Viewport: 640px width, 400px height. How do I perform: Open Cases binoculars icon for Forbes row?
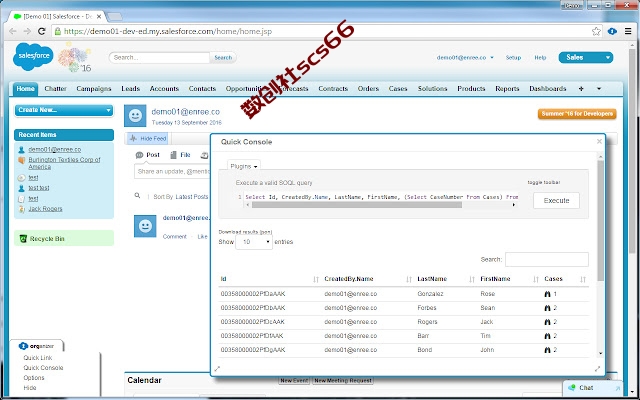pos(547,308)
